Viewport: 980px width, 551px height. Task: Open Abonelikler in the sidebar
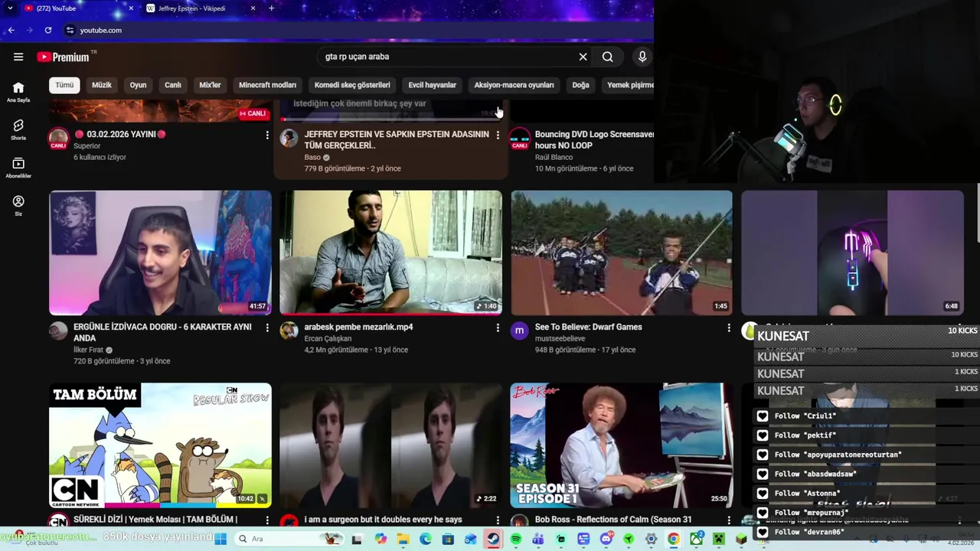click(18, 168)
